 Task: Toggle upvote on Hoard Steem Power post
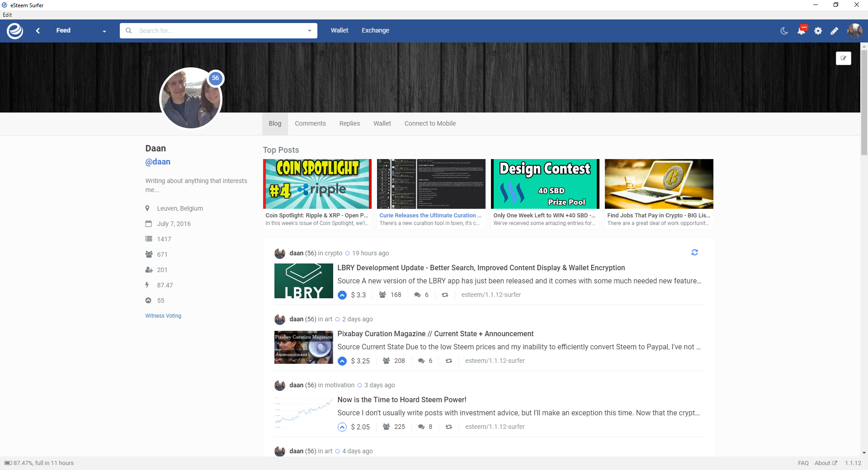pos(342,427)
